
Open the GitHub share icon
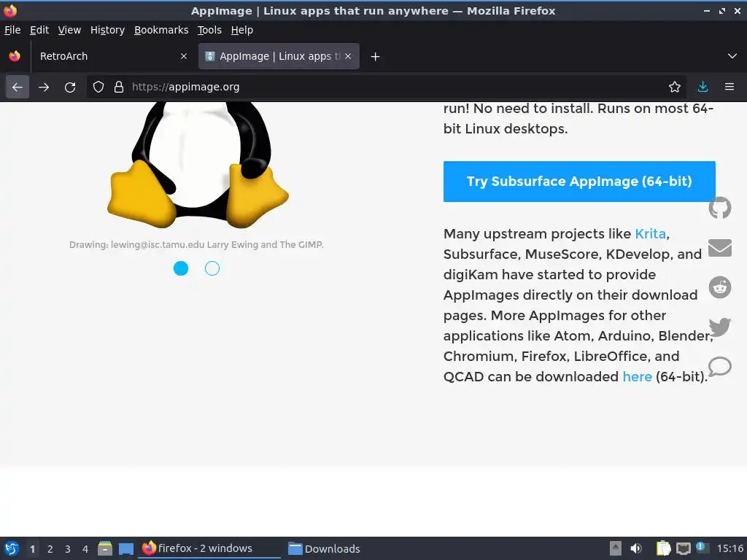(x=720, y=208)
